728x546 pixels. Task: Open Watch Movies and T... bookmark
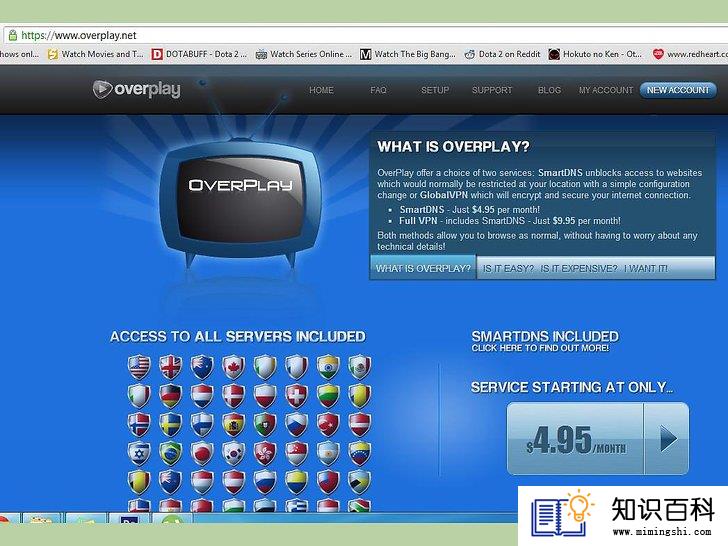pyautogui.click(x=96, y=54)
